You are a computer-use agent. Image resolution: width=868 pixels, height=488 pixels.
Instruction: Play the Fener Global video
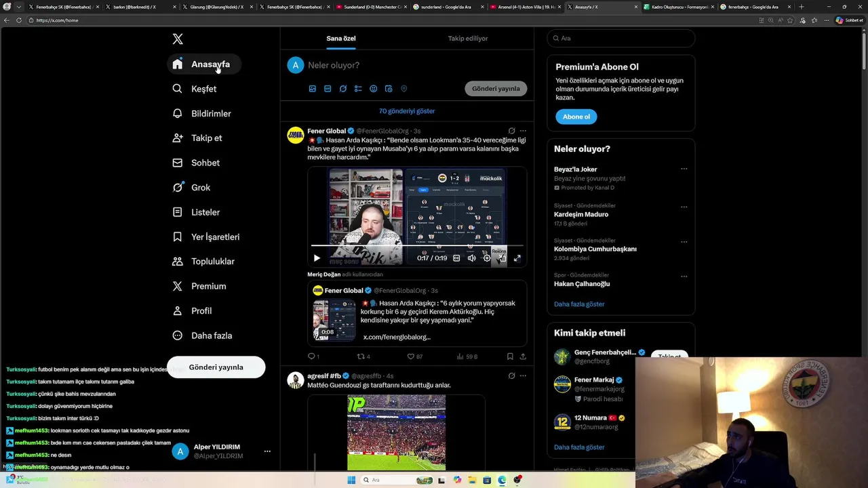pos(317,258)
